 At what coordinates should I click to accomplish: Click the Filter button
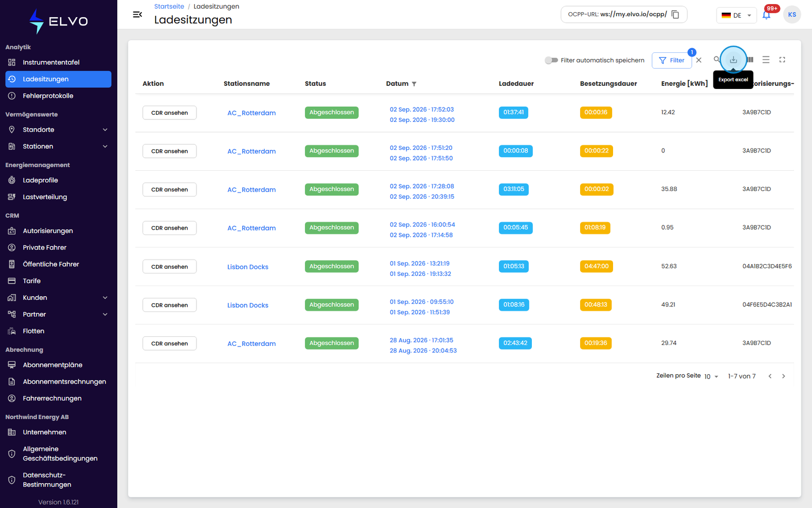coord(672,60)
